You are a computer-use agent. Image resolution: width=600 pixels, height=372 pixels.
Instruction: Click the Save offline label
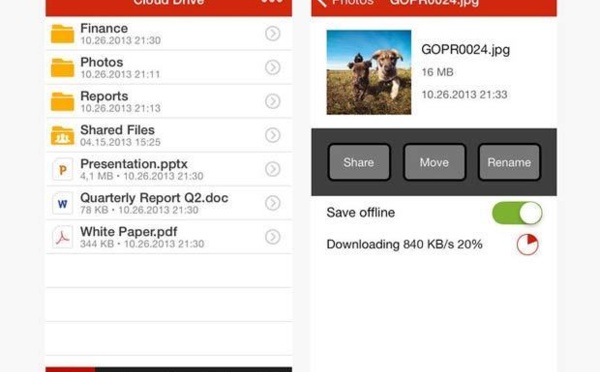click(x=360, y=212)
